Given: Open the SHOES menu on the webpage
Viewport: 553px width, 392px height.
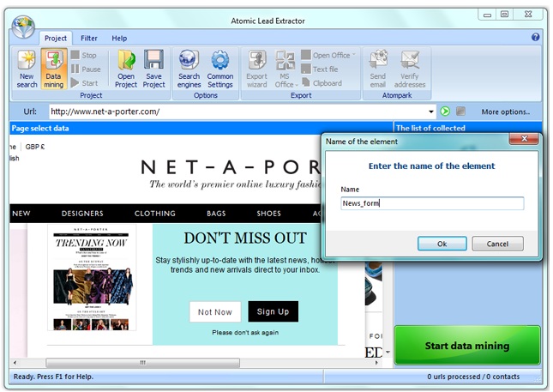Looking at the screenshot, I should (268, 214).
